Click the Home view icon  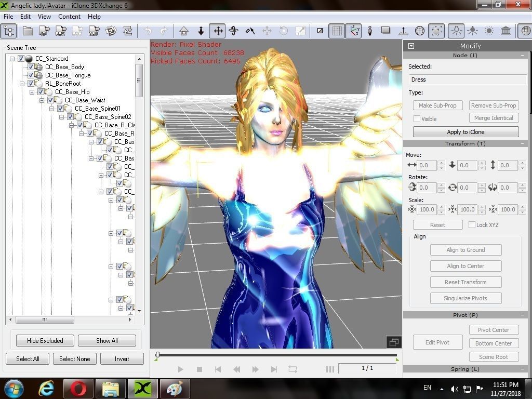[184, 31]
